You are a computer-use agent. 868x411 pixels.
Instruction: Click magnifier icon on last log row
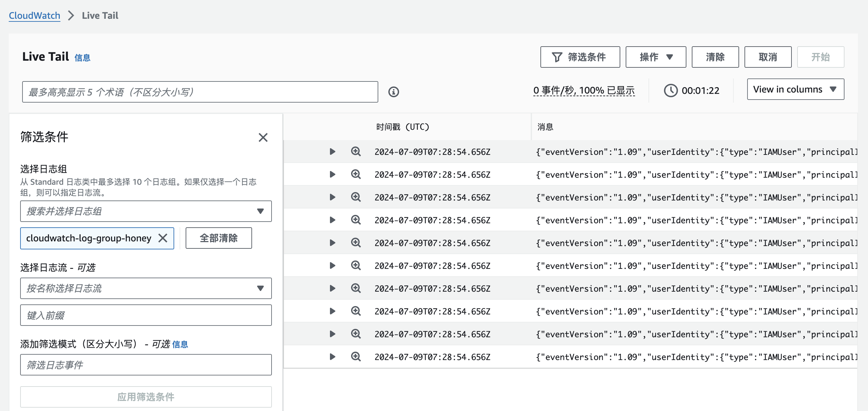tap(355, 356)
